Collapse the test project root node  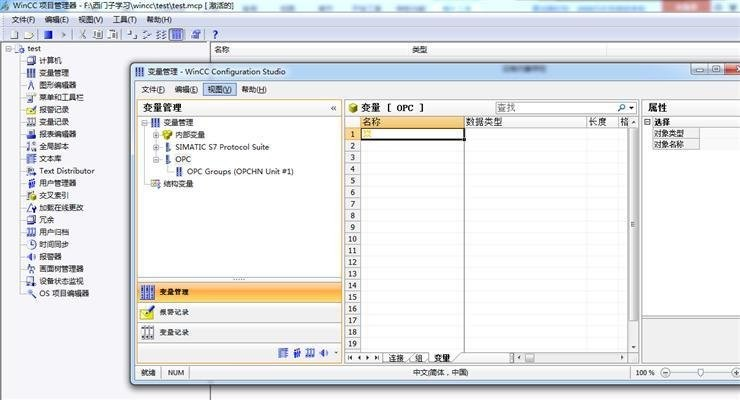pos(8,49)
